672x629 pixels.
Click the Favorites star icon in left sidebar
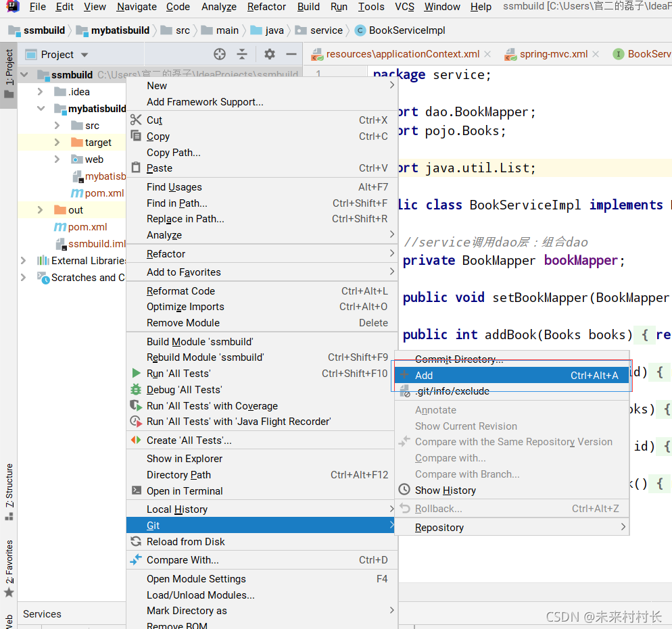pyautogui.click(x=9, y=593)
